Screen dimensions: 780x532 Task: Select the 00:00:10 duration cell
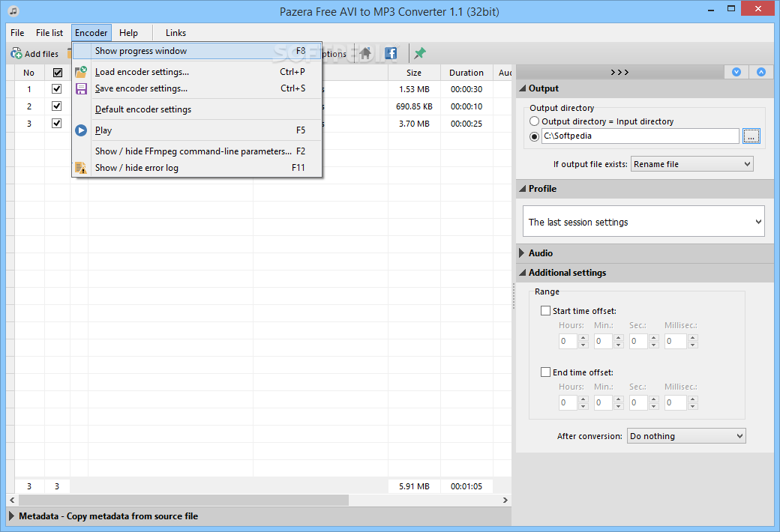(x=466, y=106)
